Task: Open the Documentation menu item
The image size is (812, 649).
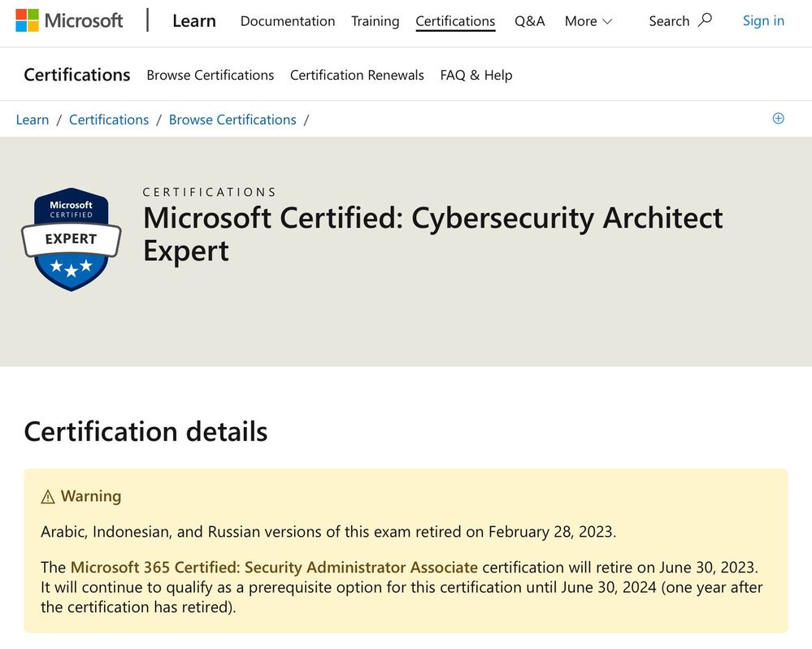Action: point(287,21)
